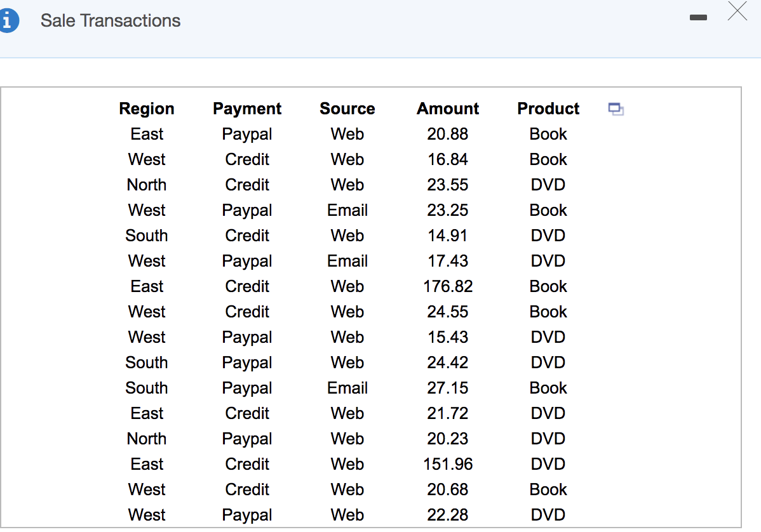Click Book in the 16.84 row

coord(548,159)
